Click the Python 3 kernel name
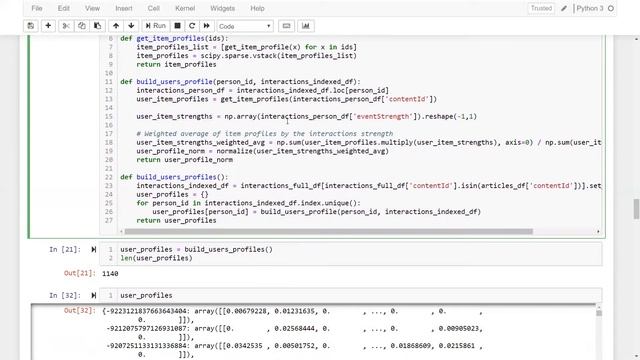Viewport: 640px width, 360px height. pos(590,8)
